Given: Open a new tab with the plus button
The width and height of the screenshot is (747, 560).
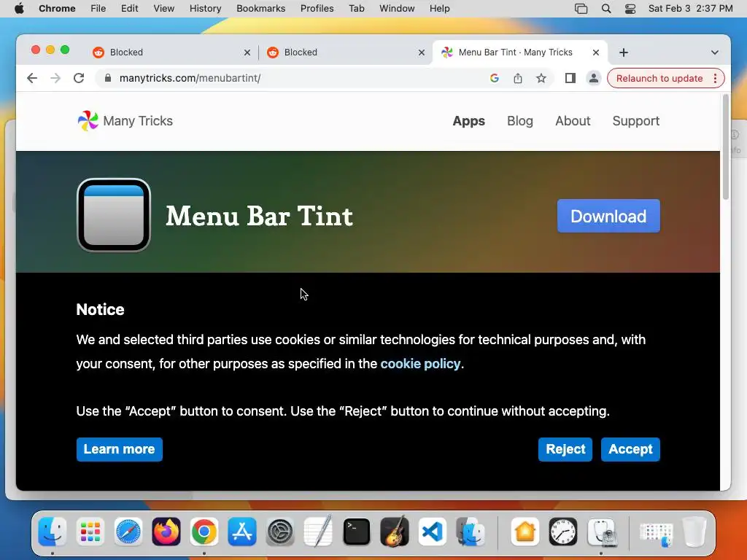Looking at the screenshot, I should pyautogui.click(x=624, y=52).
